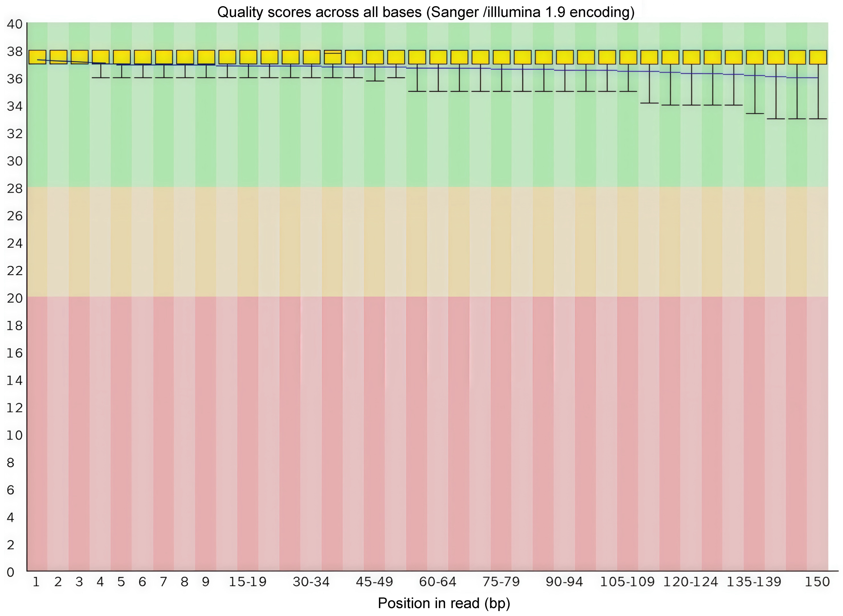Click the y-axis label 20
This screenshot has width=843, height=616.
[14, 298]
